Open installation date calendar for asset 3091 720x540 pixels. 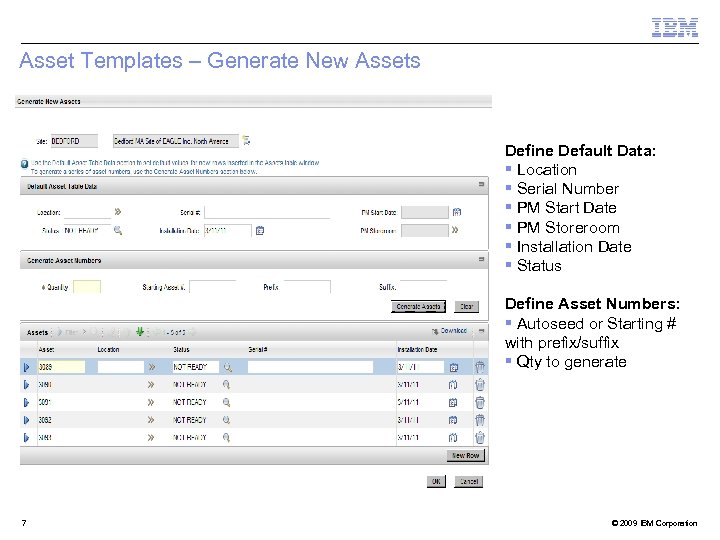coord(453,402)
